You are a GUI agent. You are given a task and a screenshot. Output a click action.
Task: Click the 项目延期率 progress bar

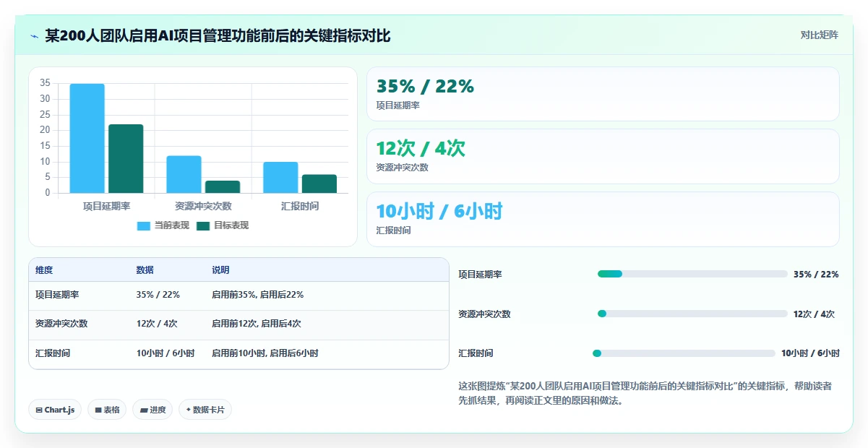pos(692,274)
